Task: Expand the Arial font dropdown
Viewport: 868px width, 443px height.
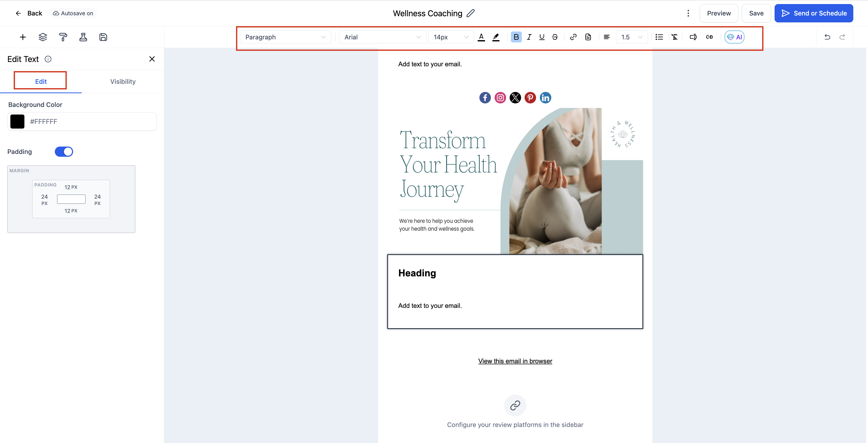Action: click(382, 37)
